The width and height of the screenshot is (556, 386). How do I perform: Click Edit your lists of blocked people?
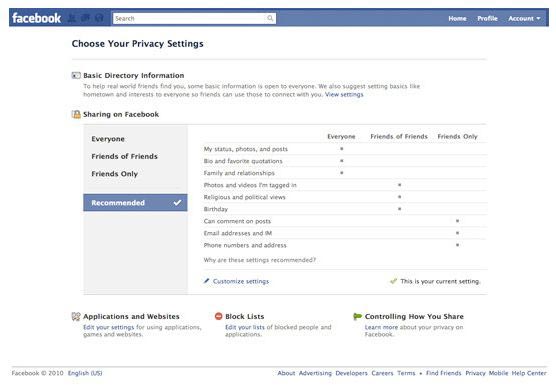[245, 327]
